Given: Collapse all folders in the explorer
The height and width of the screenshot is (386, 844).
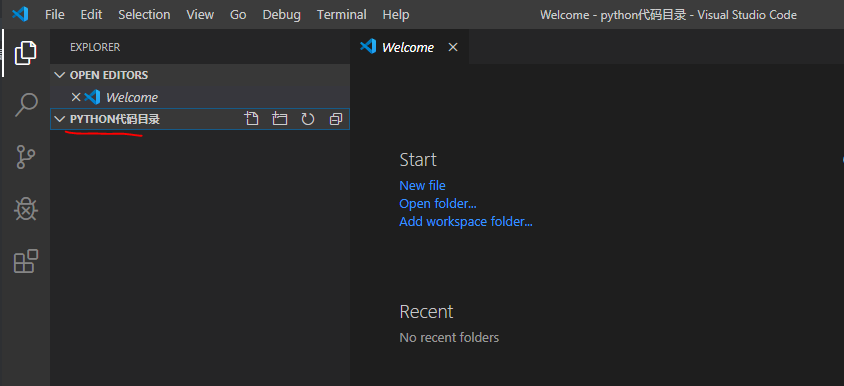Looking at the screenshot, I should coord(335,119).
